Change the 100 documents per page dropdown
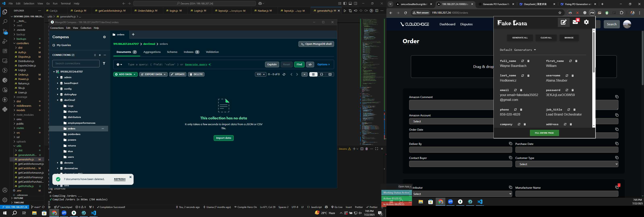Screen dimensions: 644x217 pos(260,74)
